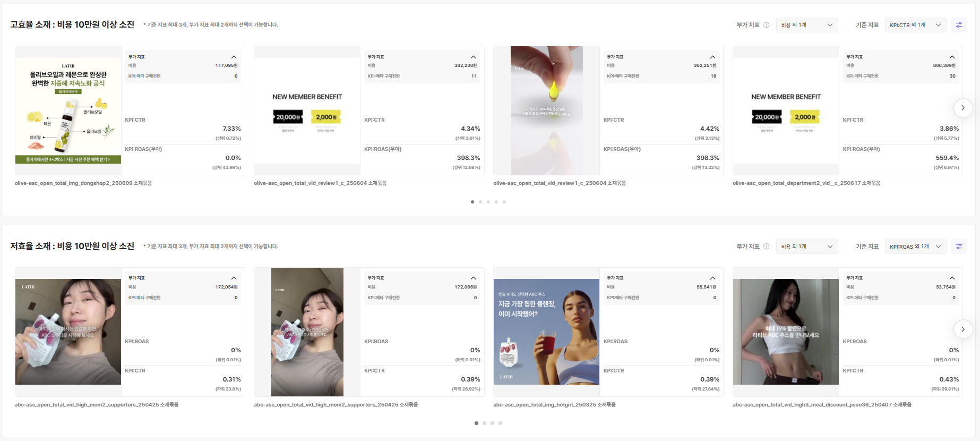Select second pagination dot in high-efficiency carousel
980x441 pixels.
480,202
